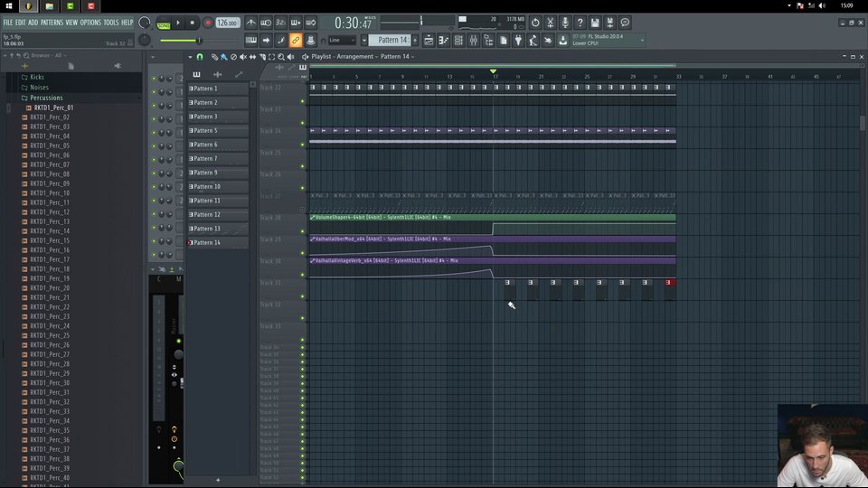868x488 pixels.
Task: Open the HELP menu
Action: (127, 23)
